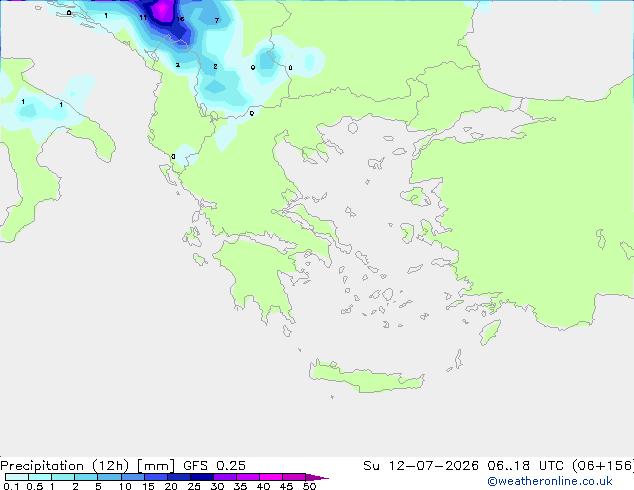The height and width of the screenshot is (490, 634).
Task: Pick the 10–15 mm legend color box
Action: point(132,477)
